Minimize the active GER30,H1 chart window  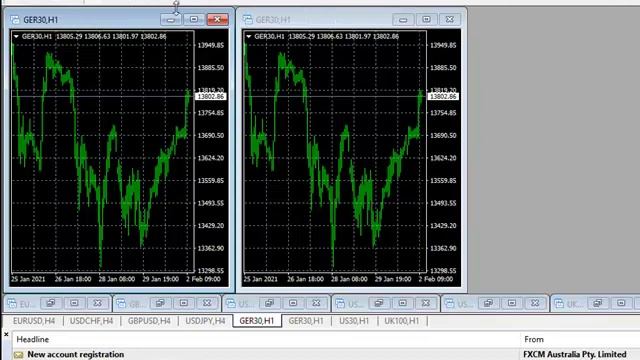[x=171, y=19]
